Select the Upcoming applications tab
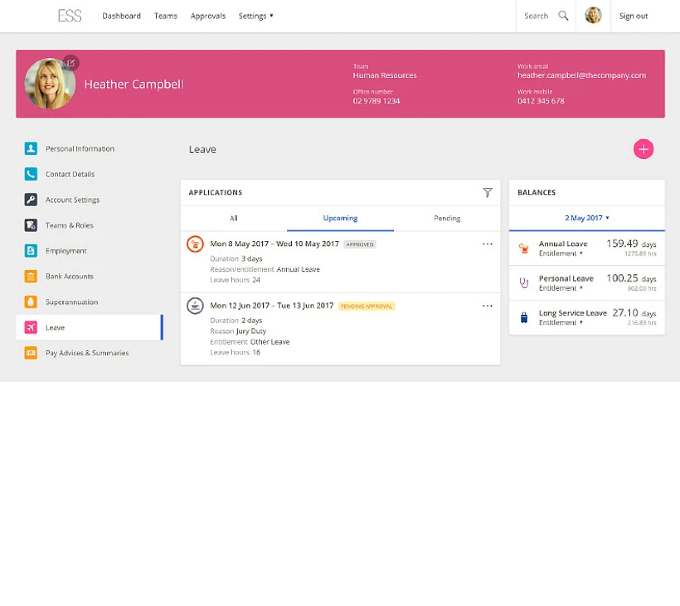This screenshot has width=680, height=606. coord(340,218)
